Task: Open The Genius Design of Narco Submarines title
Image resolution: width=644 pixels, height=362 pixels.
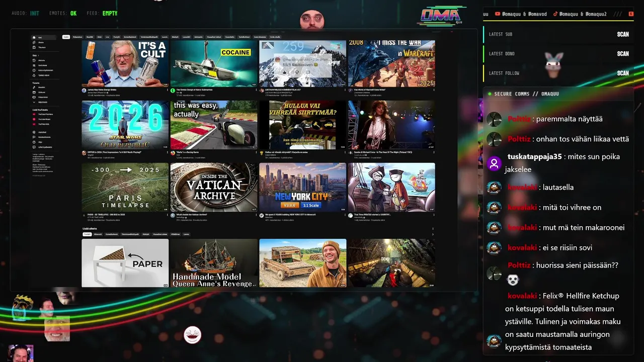Action: pyautogui.click(x=195, y=89)
